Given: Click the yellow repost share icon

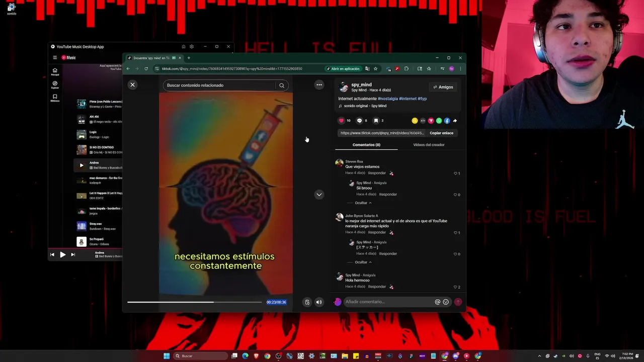Looking at the screenshot, I should 415,121.
